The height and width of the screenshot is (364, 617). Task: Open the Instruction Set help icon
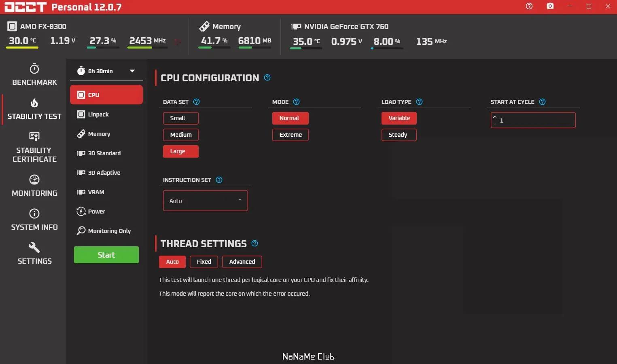click(219, 180)
